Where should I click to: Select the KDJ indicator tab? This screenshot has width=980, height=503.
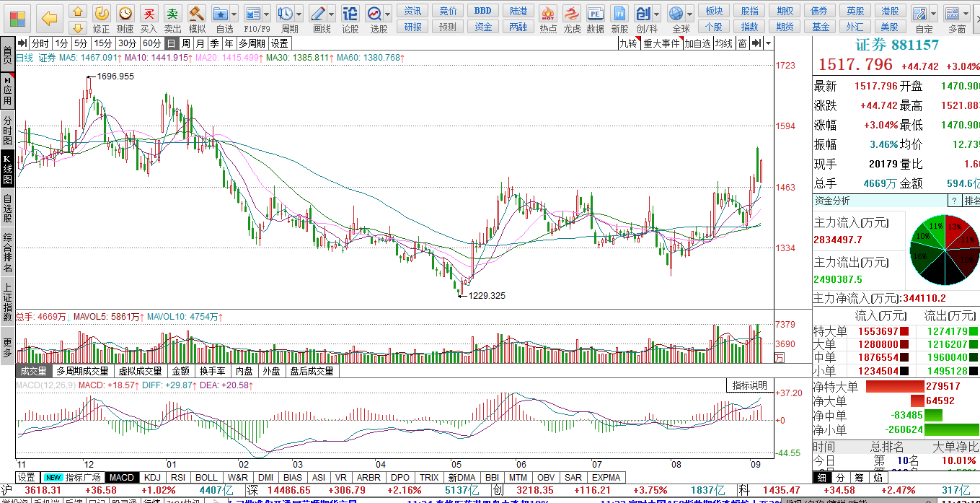tap(152, 478)
